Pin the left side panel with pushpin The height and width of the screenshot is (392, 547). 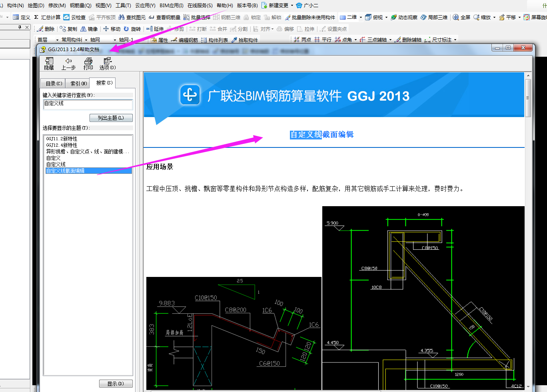pyautogui.click(x=20, y=27)
